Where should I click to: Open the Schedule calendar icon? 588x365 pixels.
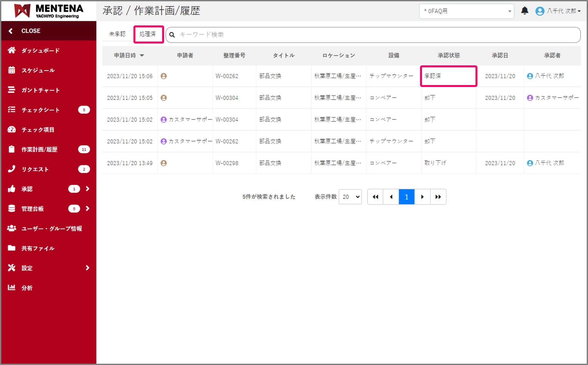pos(12,70)
